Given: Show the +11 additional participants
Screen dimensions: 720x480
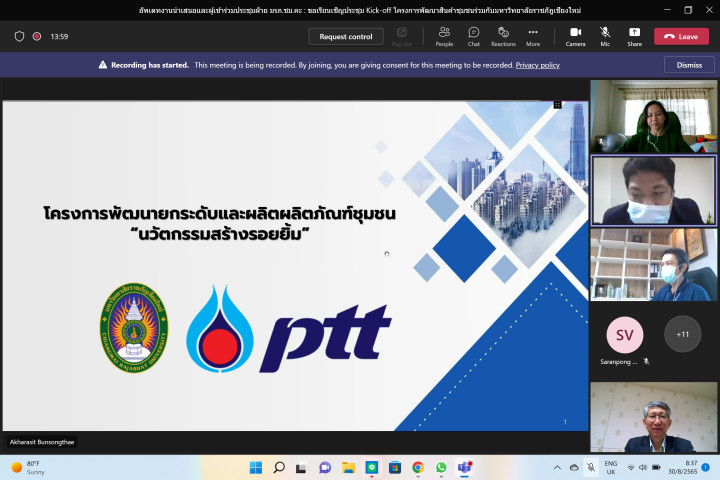Looking at the screenshot, I should [682, 334].
